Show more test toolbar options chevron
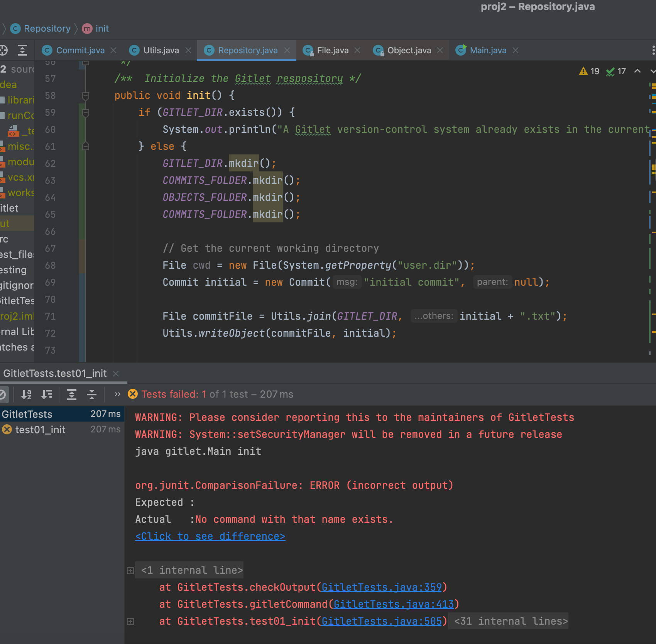The width and height of the screenshot is (656, 644). click(118, 394)
